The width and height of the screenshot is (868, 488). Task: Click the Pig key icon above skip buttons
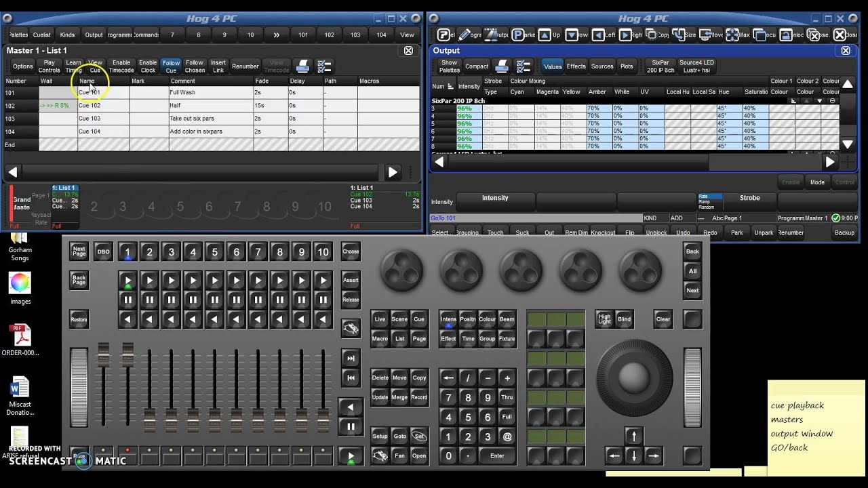pyautogui.click(x=351, y=329)
